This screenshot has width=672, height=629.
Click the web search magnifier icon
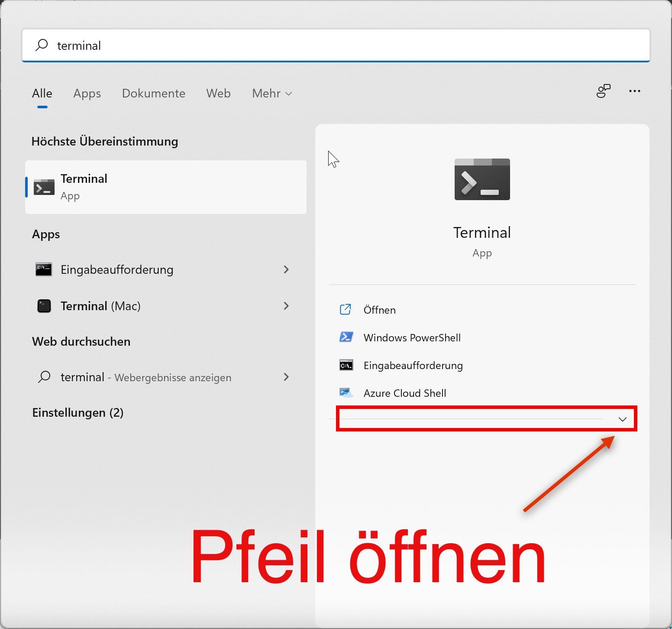(44, 377)
